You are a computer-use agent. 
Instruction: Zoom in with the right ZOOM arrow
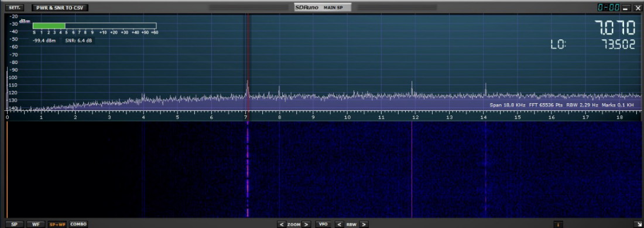click(306, 224)
